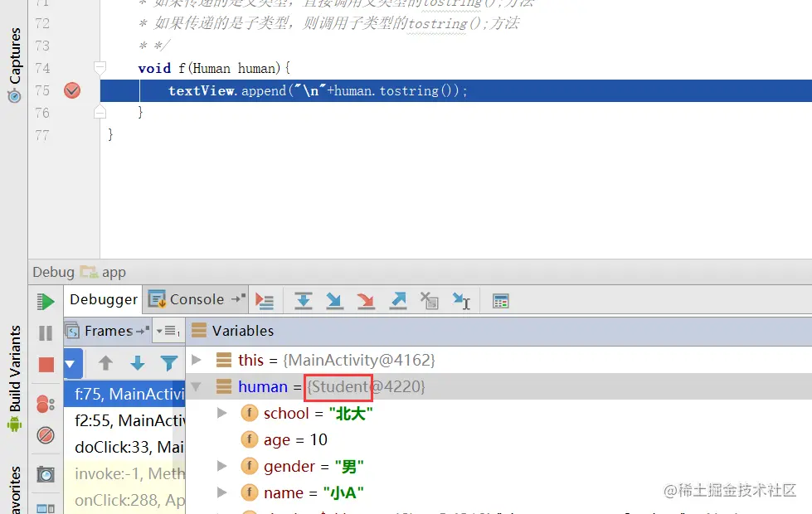Click the Restore layout icon under the camera

tap(46, 508)
